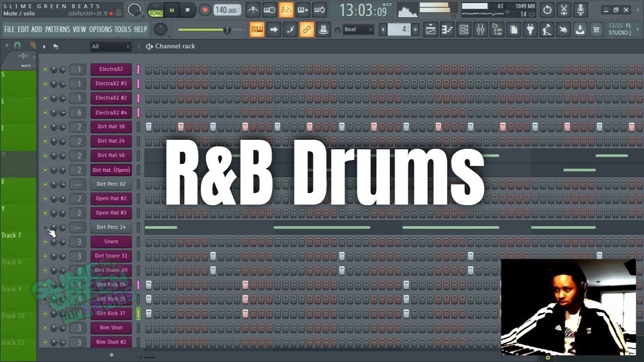Open the OPTIONS menu

(x=100, y=30)
